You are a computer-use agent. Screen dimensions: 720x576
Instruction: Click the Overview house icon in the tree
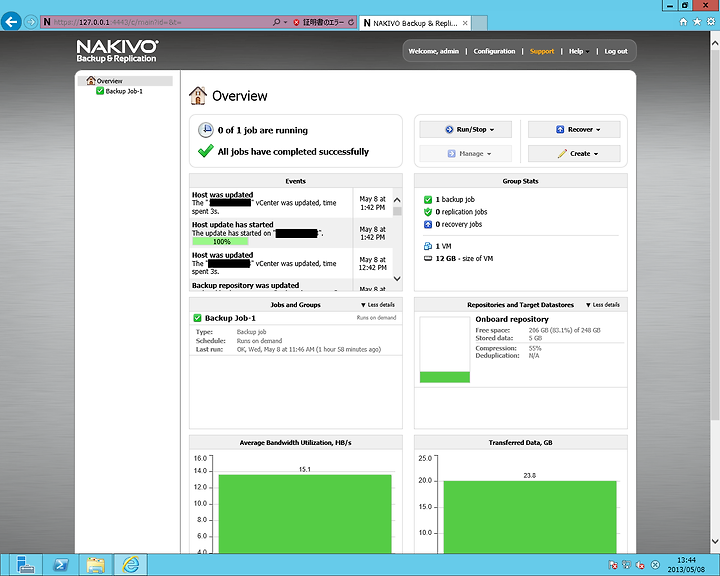click(91, 80)
